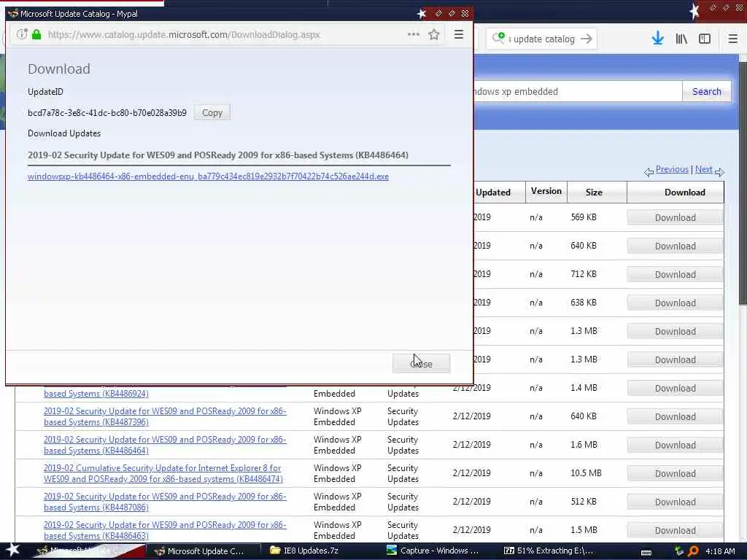
Task: Click the catalog search field with xp embedded
Action: [x=578, y=91]
